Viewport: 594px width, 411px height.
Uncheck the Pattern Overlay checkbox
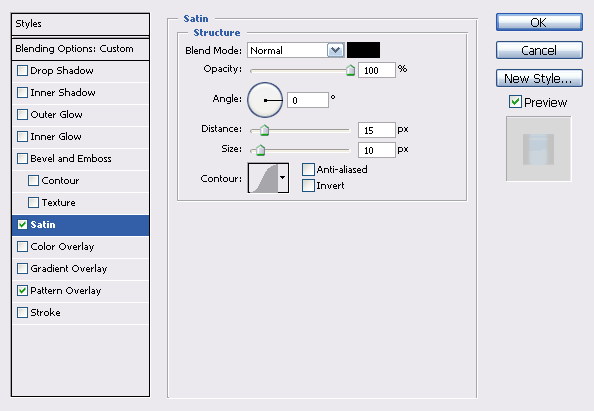pos(22,291)
